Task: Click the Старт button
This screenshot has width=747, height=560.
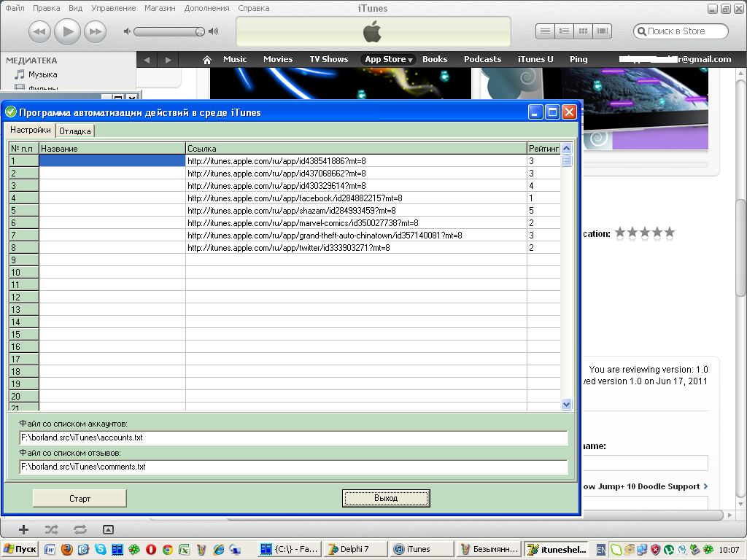Action: coord(80,499)
